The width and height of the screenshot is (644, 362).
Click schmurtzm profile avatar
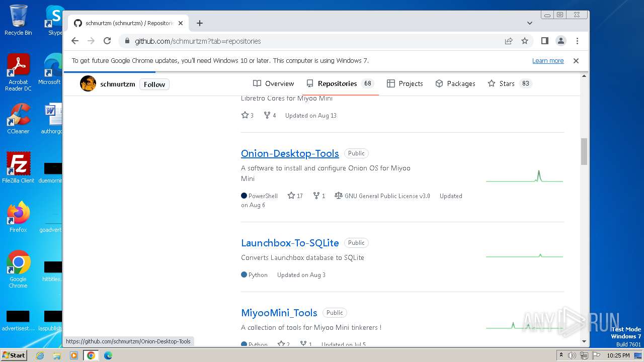tap(88, 83)
